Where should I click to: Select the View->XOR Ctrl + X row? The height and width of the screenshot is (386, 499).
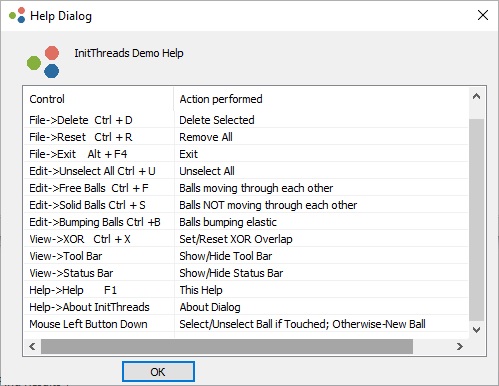(246, 239)
